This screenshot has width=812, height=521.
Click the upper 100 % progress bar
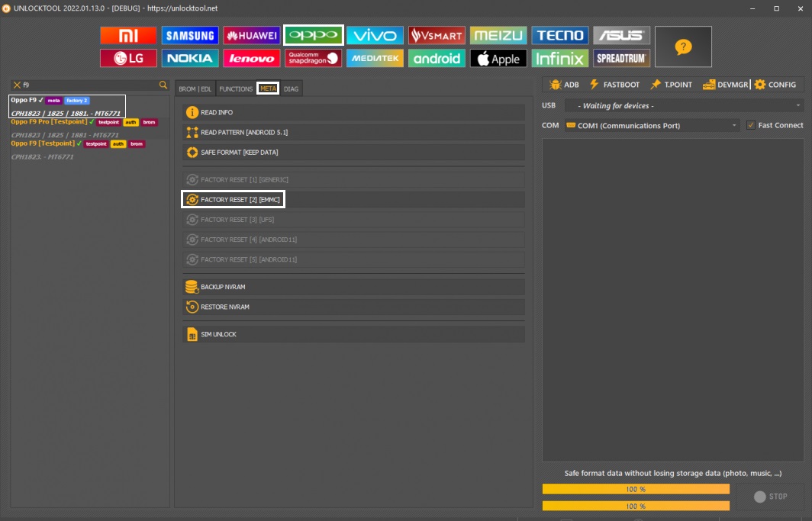pos(636,489)
